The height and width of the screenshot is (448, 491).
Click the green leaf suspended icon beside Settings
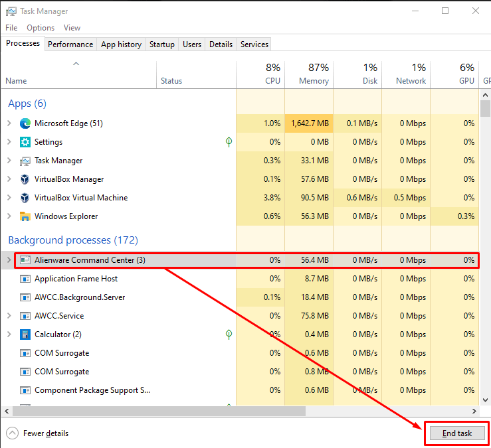[229, 142]
